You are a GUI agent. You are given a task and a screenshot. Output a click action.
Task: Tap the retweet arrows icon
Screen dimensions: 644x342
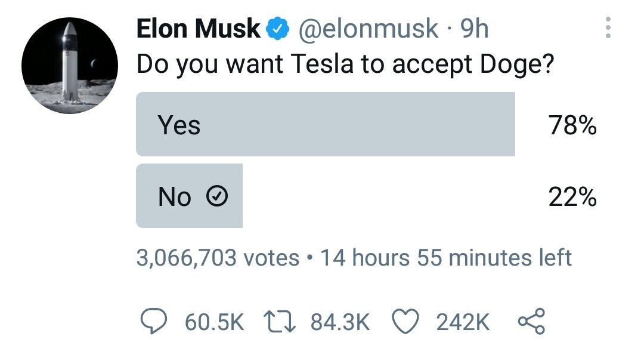[279, 322]
